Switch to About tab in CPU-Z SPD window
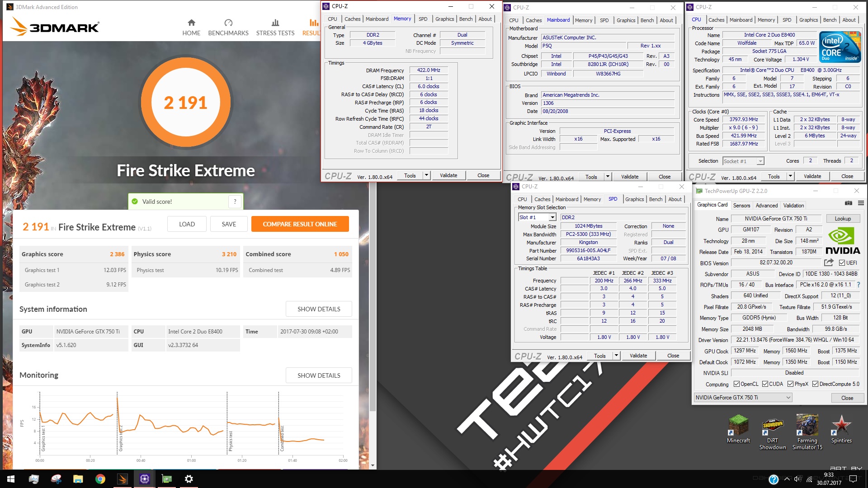This screenshot has height=488, width=868. coord(675,199)
